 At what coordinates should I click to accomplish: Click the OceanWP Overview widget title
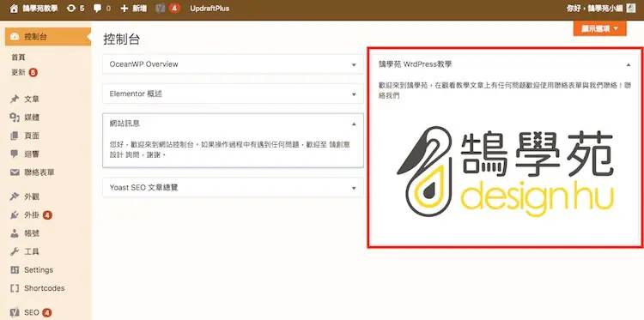pyautogui.click(x=143, y=64)
